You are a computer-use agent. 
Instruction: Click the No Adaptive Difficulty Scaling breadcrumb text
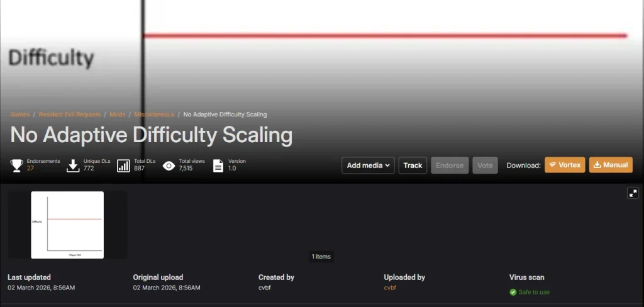(x=225, y=114)
